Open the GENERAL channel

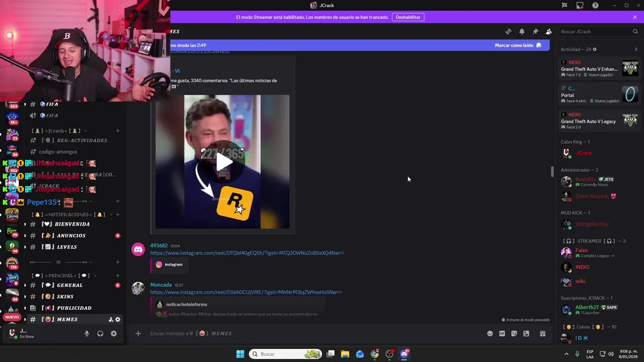pyautogui.click(x=74, y=285)
